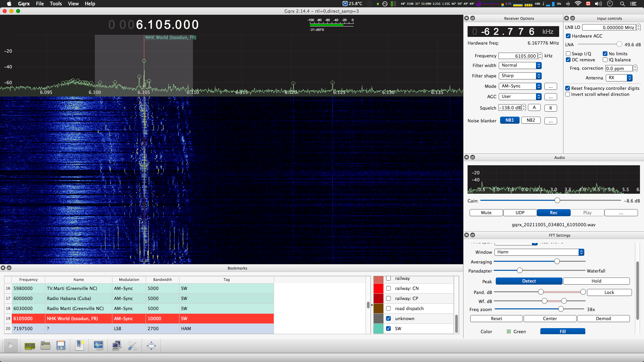Toggle full screen arrows icon
Viewport: 644px width, 362px height.
[x=151, y=346]
